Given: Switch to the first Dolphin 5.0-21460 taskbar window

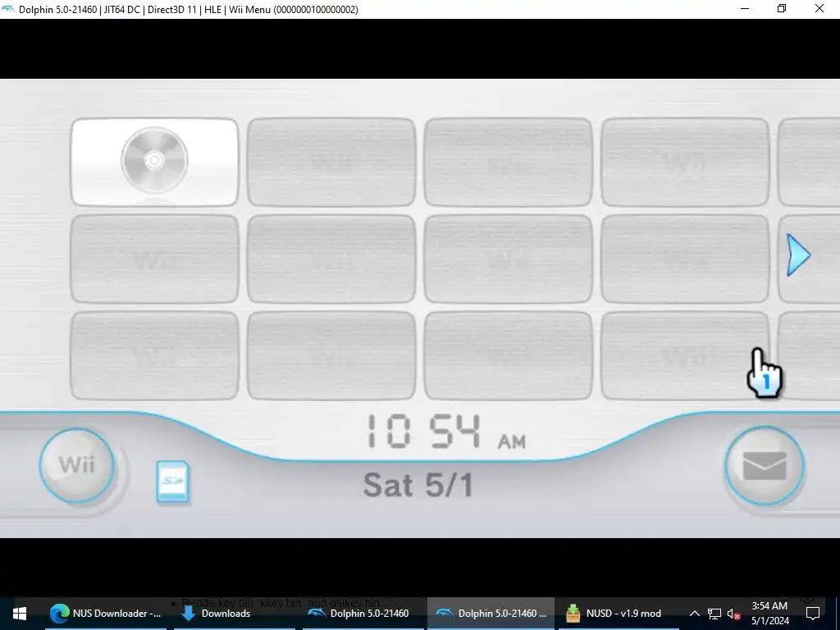Looking at the screenshot, I should (363, 614).
